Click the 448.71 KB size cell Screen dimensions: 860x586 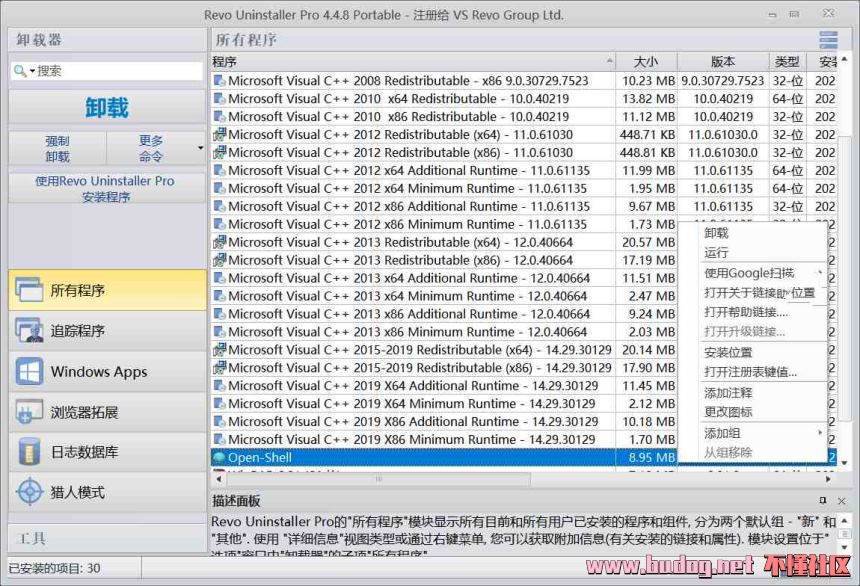pyautogui.click(x=647, y=134)
